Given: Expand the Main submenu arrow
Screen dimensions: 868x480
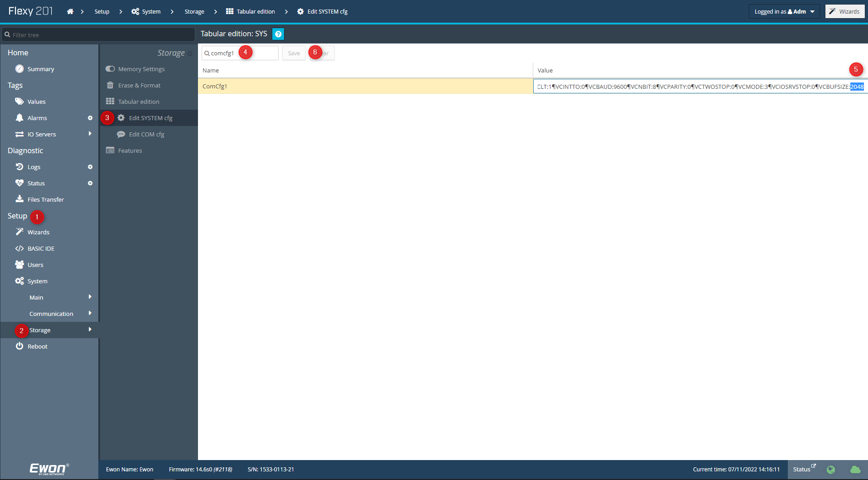Looking at the screenshot, I should click(90, 297).
